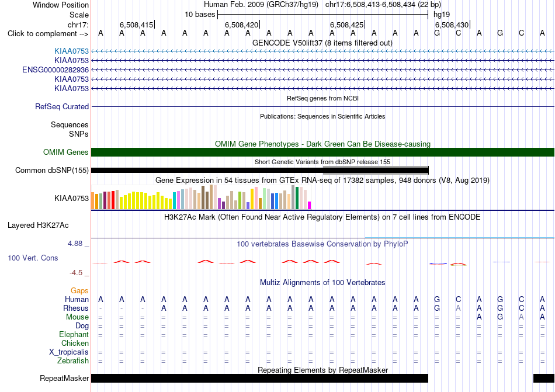Click the magenta bar in GTEx expression chart
Image resolution: width=555 pixels, height=392 pixels.
pyautogui.click(x=310, y=205)
